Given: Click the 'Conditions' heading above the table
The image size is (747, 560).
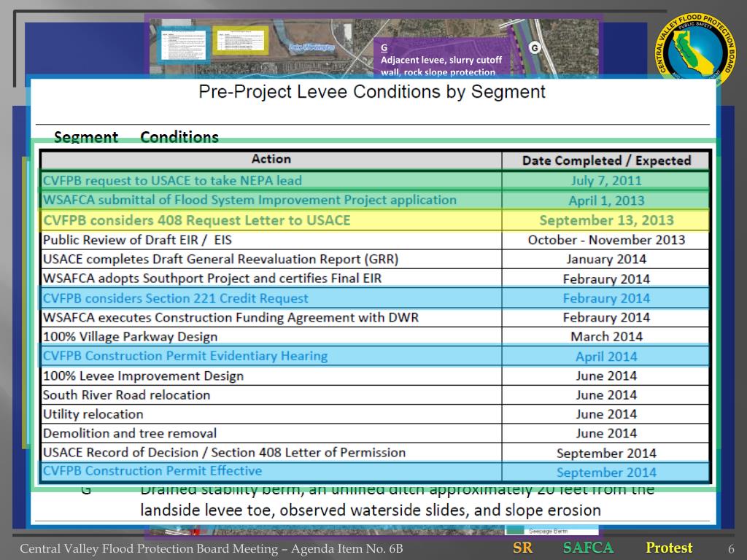Looking at the screenshot, I should point(179,136).
